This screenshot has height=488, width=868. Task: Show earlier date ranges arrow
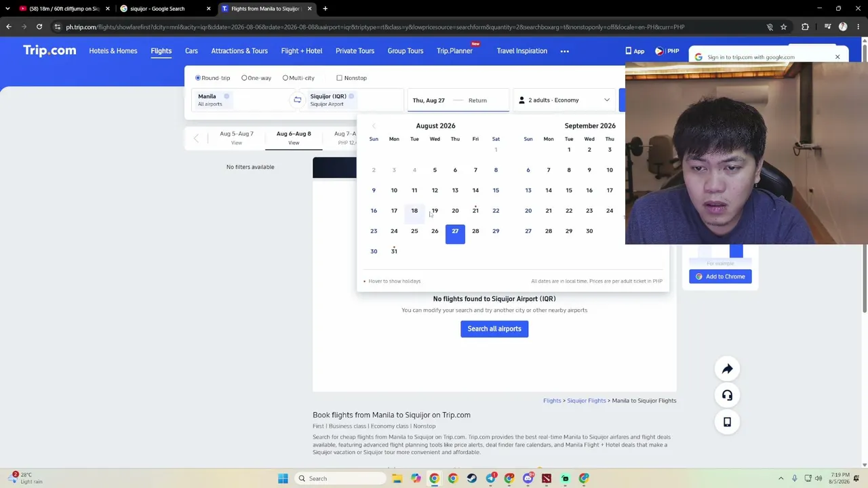(197, 138)
